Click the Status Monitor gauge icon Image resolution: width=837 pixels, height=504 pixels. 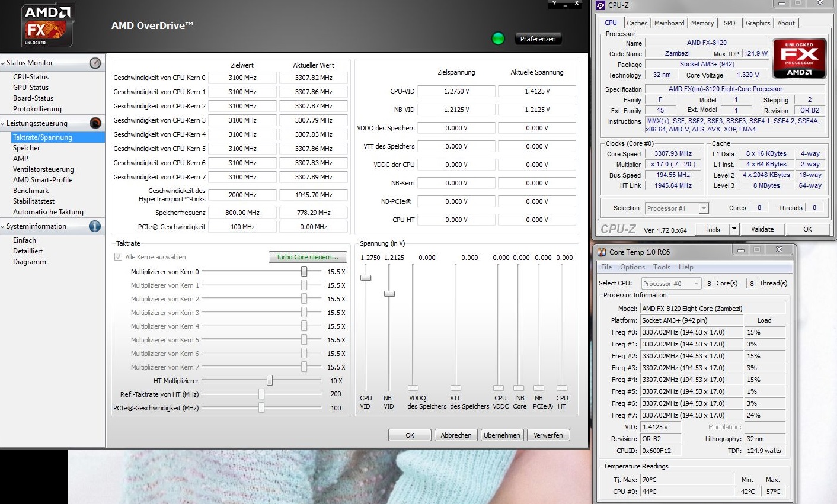coord(95,63)
